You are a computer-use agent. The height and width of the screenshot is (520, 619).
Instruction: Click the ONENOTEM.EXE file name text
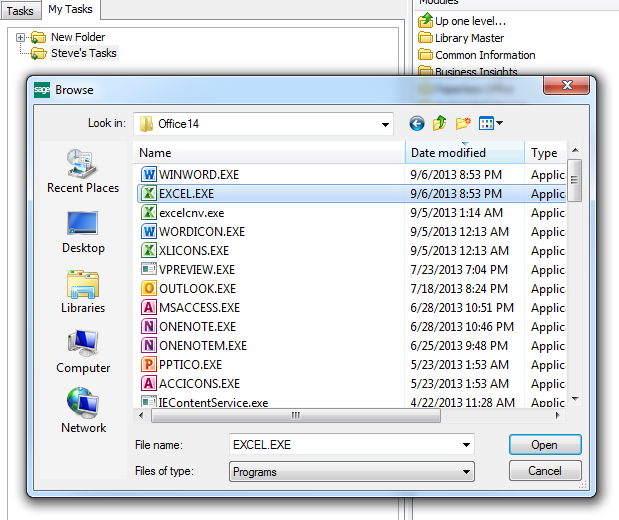click(x=203, y=345)
